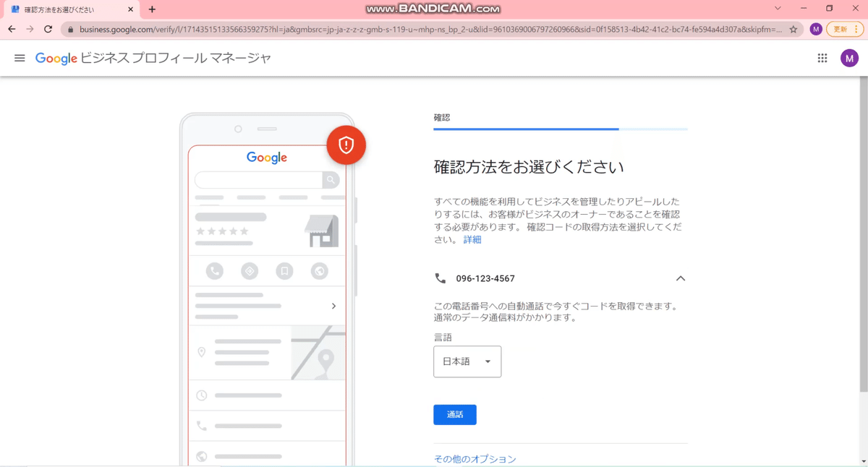The image size is (868, 467).
Task: Click the mockup directions diamond icon
Action: [x=250, y=271]
